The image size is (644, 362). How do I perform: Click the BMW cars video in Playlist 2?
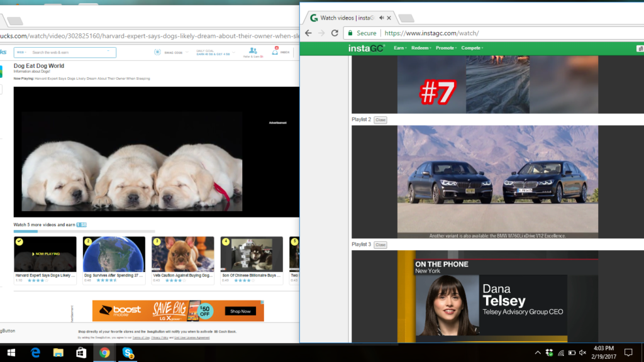click(497, 182)
